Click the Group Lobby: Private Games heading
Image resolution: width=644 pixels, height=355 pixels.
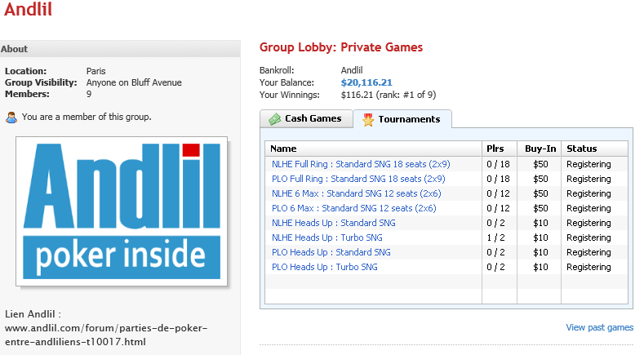pos(341,47)
